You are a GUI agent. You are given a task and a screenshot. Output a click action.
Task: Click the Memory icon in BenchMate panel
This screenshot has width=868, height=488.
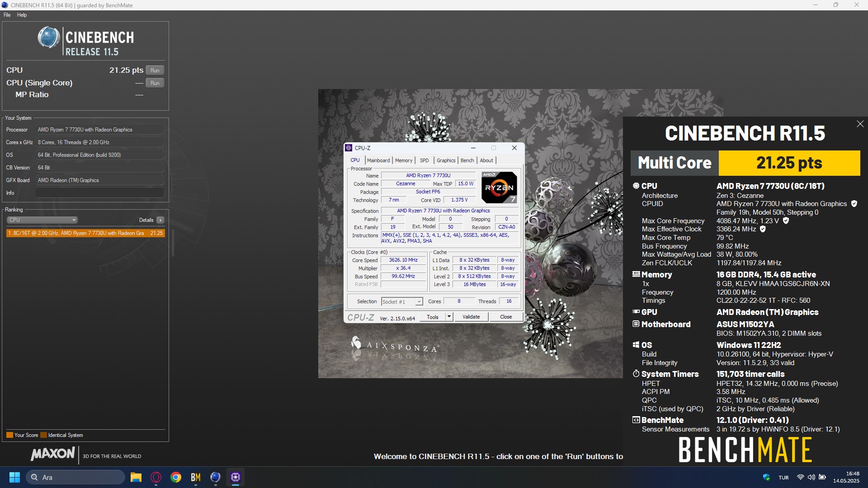[636, 274]
